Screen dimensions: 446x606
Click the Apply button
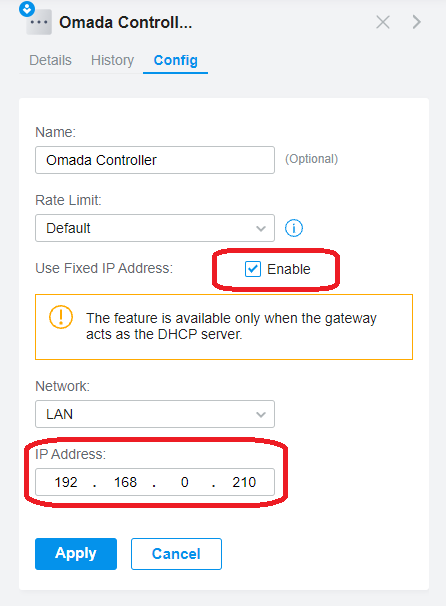76,554
